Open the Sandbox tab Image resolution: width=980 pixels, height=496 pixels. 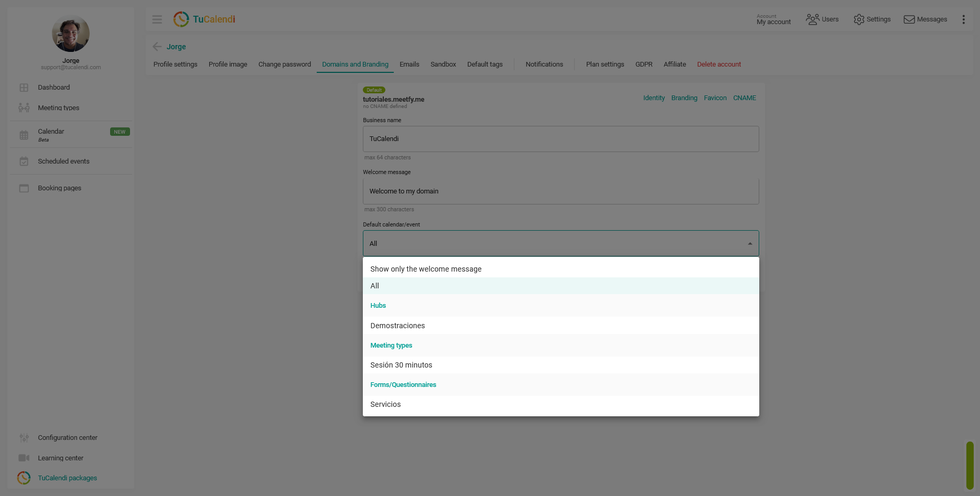pos(444,64)
